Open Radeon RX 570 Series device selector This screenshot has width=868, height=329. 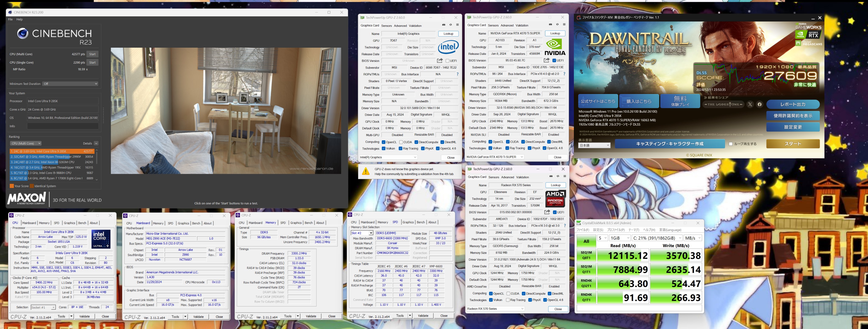[496, 309]
